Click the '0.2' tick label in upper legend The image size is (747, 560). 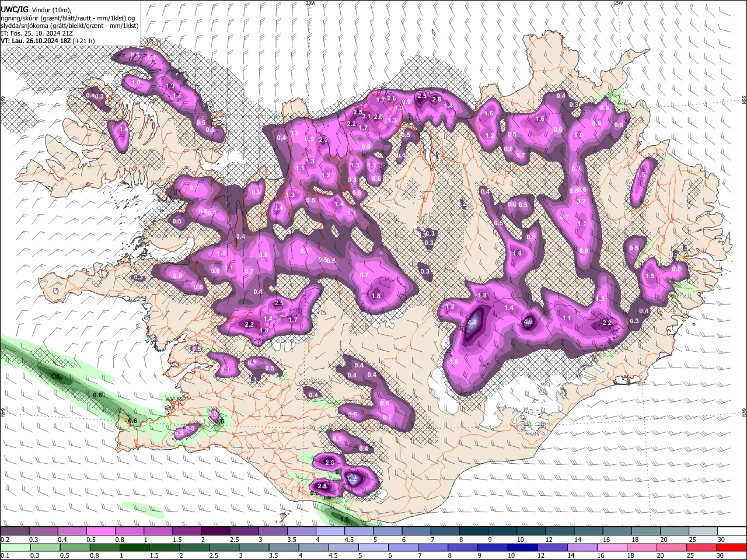click(x=5, y=540)
